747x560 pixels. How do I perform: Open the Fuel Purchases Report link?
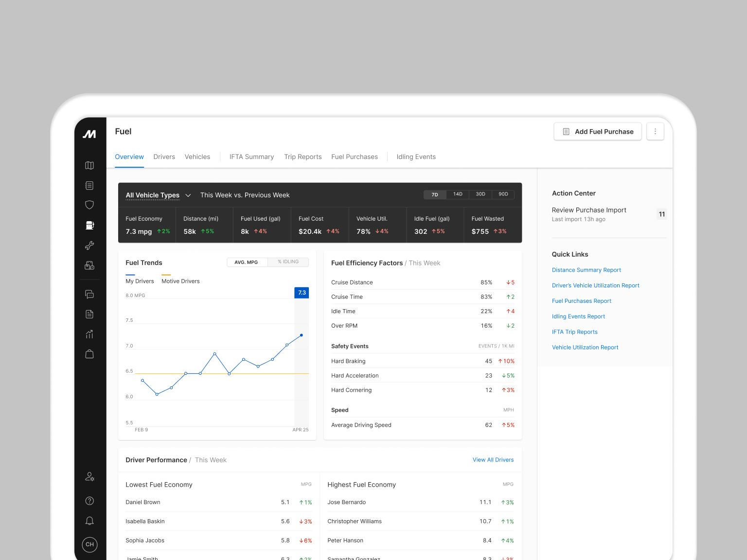click(582, 301)
